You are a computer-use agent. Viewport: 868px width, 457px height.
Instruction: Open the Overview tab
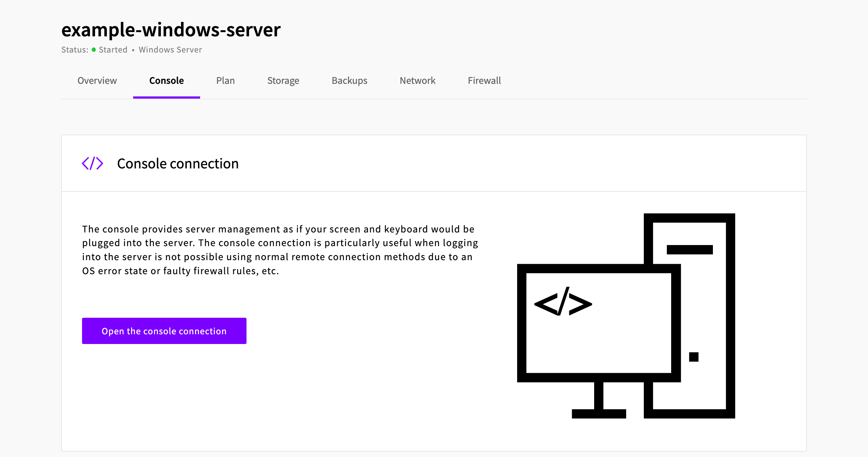(97, 81)
